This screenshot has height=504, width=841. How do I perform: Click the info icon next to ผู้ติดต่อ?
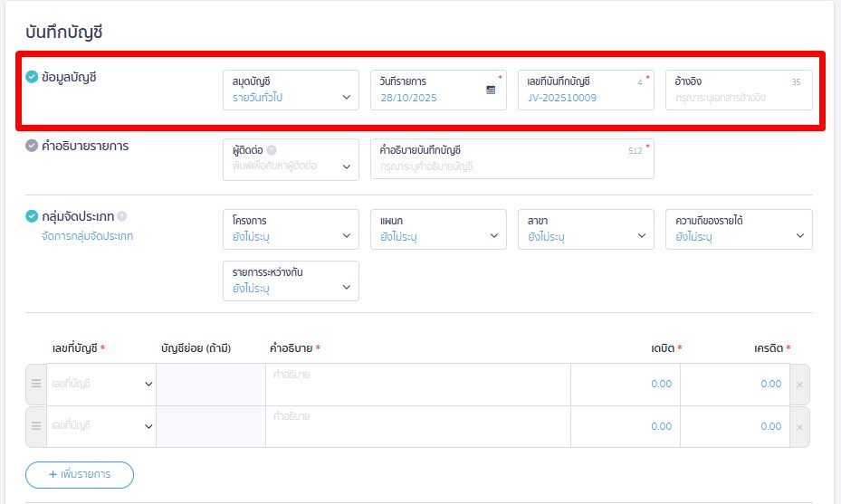pyautogui.click(x=272, y=150)
